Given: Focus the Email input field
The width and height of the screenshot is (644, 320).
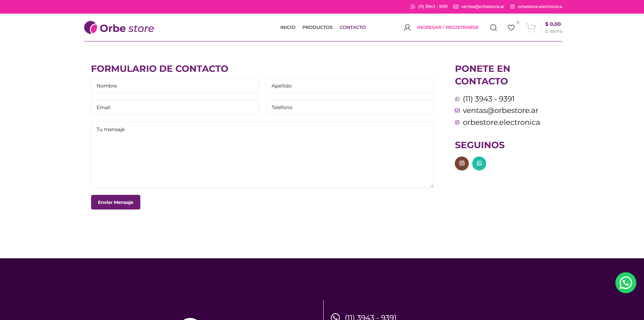Looking at the screenshot, I should (x=175, y=107).
